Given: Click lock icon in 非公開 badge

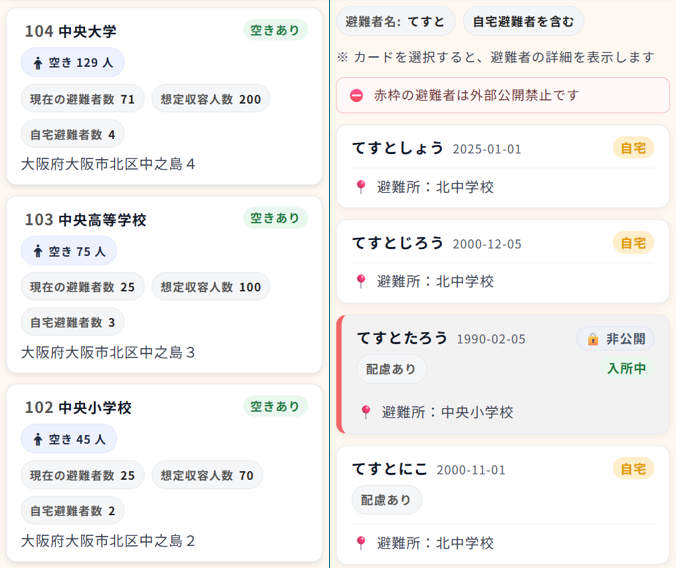Looking at the screenshot, I should tap(593, 339).
